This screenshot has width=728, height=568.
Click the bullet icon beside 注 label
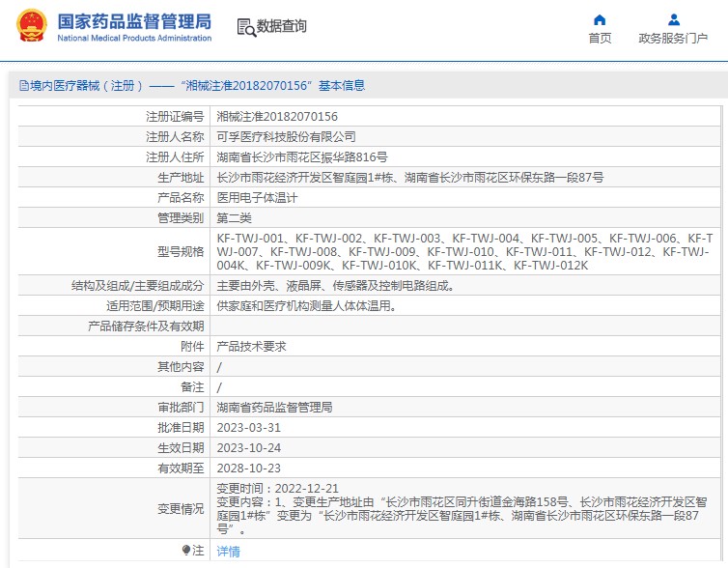tap(186, 550)
